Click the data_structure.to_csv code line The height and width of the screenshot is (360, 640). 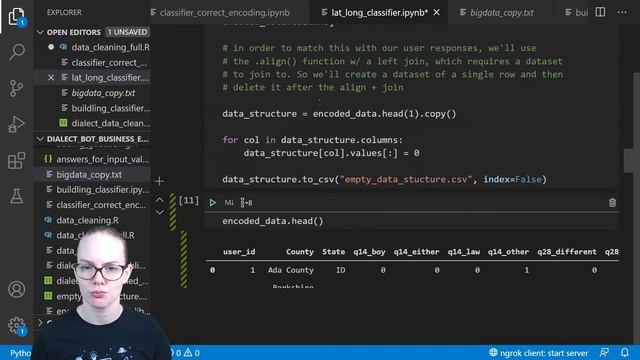[384, 179]
